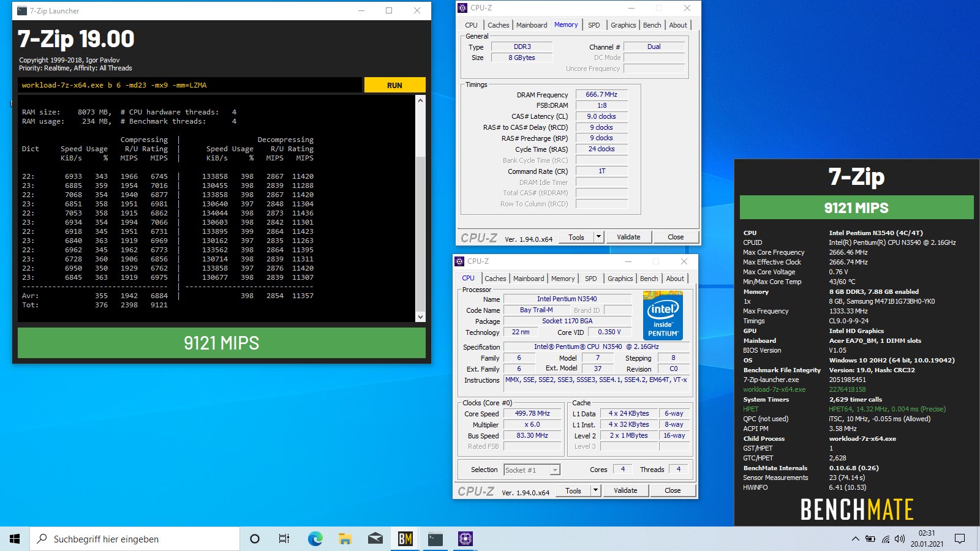This screenshot has height=551, width=980.
Task: Click the yellow RUN button in 7-Zip Launcher
Action: tap(394, 85)
